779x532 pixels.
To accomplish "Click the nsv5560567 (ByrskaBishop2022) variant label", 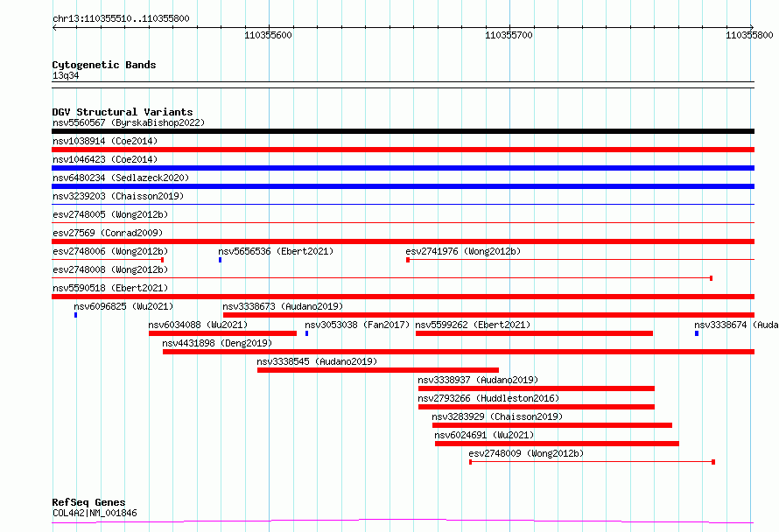I will point(129,122).
